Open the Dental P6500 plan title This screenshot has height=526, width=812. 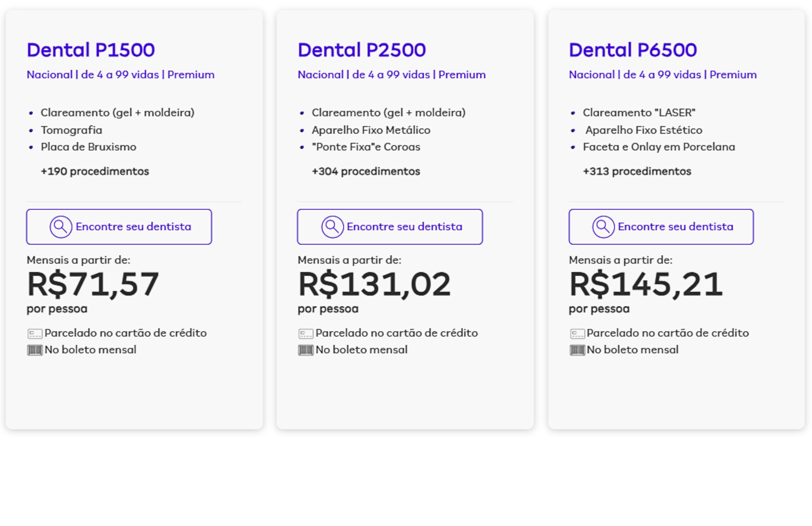633,50
